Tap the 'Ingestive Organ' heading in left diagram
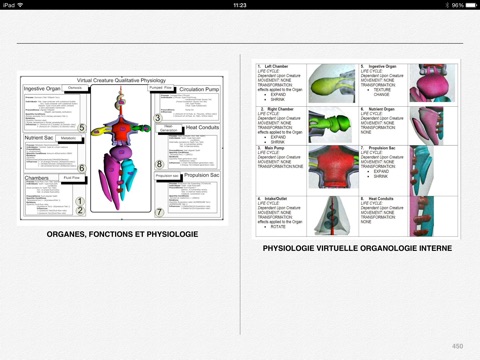This screenshot has width=480, height=360. 42,89
